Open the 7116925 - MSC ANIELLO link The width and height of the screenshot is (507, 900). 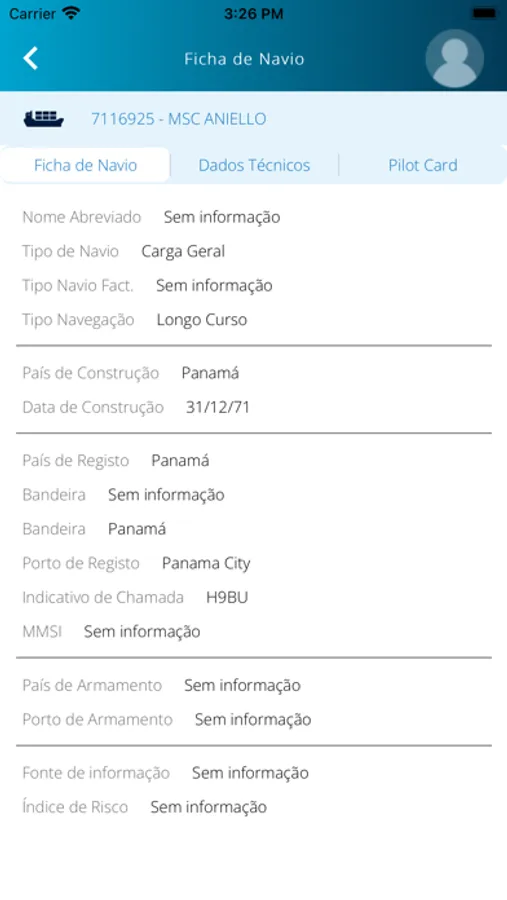(179, 119)
